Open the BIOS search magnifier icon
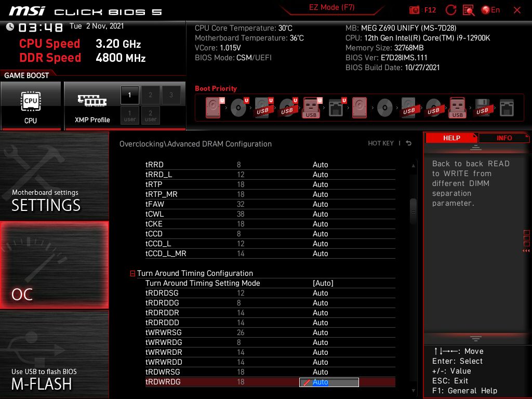This screenshot has height=399, width=532. coord(469,10)
